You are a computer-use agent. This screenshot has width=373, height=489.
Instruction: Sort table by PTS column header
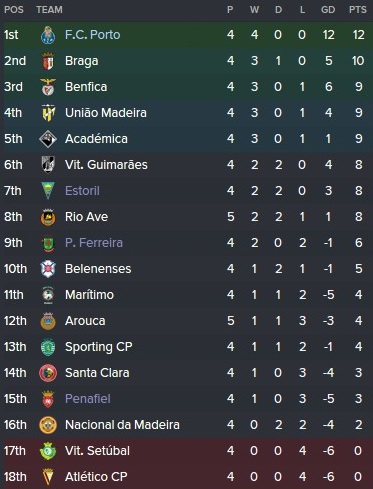click(x=357, y=10)
